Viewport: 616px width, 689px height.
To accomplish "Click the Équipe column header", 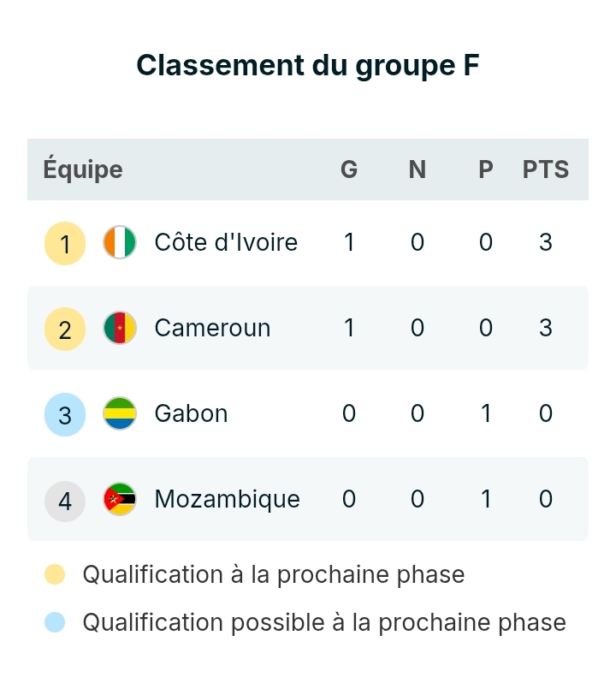I will point(83,169).
